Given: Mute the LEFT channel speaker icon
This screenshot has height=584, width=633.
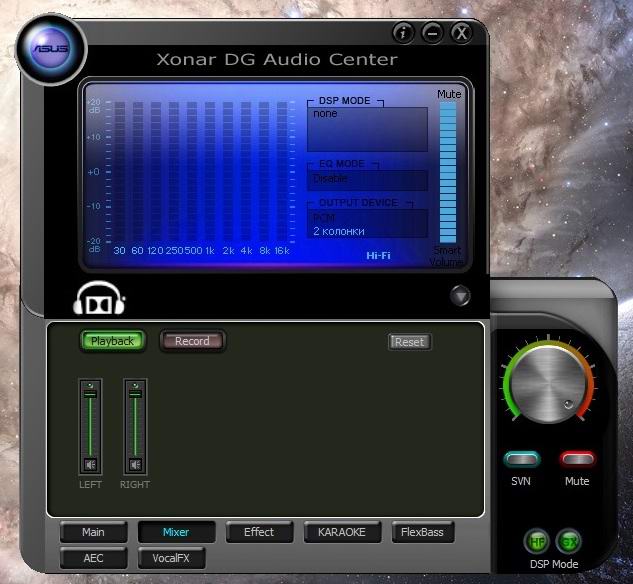Looking at the screenshot, I should 90,464.
